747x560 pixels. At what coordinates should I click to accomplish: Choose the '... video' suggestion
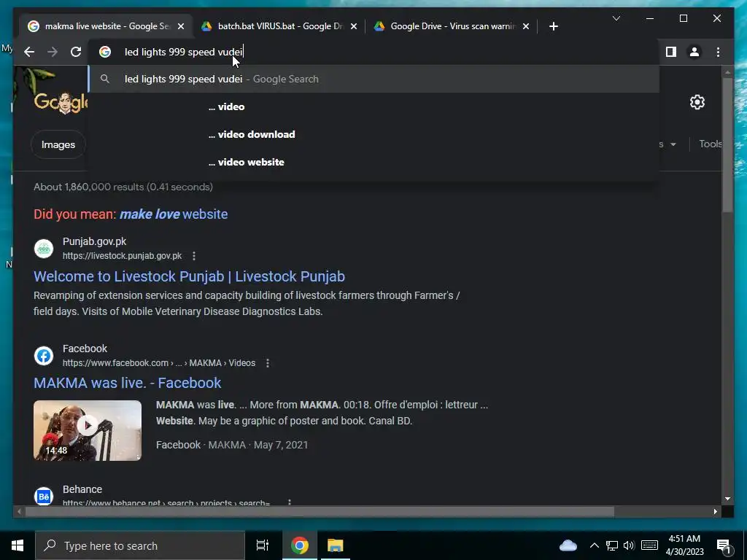click(374, 106)
